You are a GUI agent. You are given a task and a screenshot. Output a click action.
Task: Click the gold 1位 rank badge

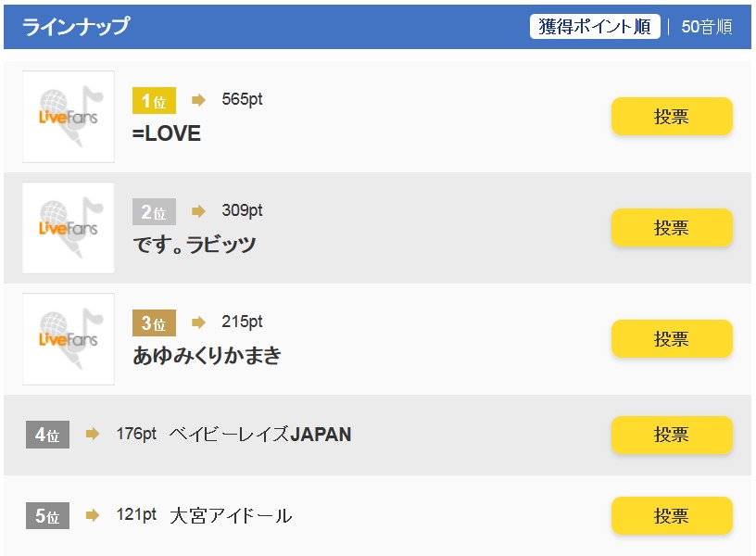coord(154,100)
